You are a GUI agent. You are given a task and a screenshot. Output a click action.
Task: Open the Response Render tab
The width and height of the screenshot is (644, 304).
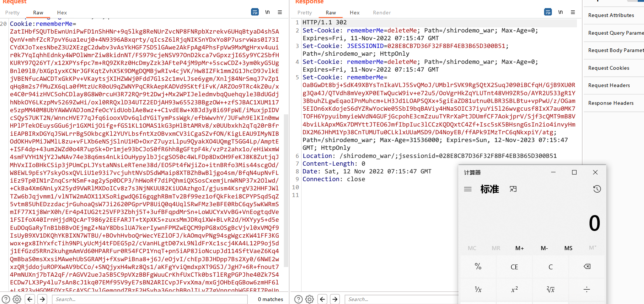coord(382,13)
